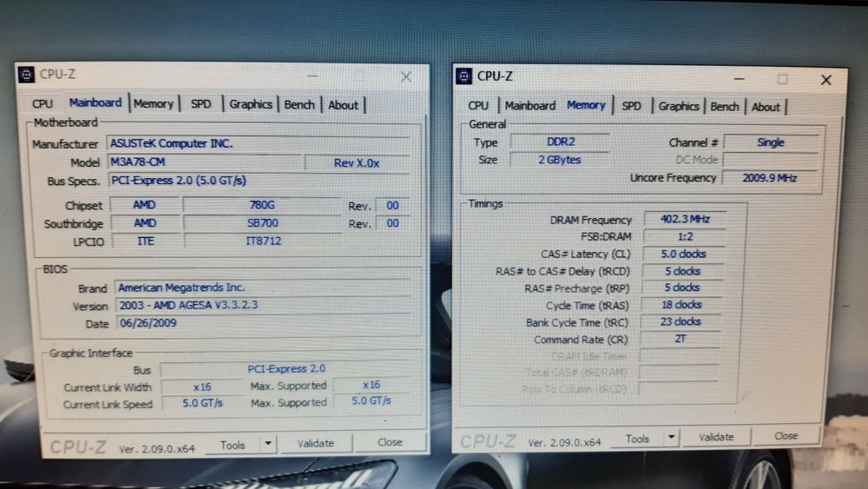Viewport: 868px width, 489px height.
Task: Select the Memory tab in left window
Action: click(154, 103)
